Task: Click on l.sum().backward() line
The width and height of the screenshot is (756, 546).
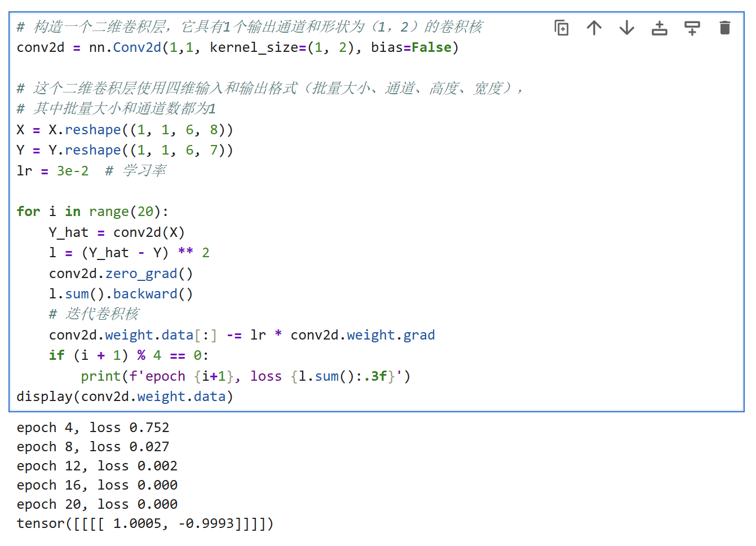Action: click(121, 294)
